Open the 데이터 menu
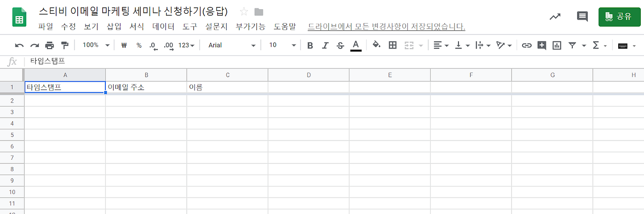The height and width of the screenshot is (214, 644). tap(163, 27)
